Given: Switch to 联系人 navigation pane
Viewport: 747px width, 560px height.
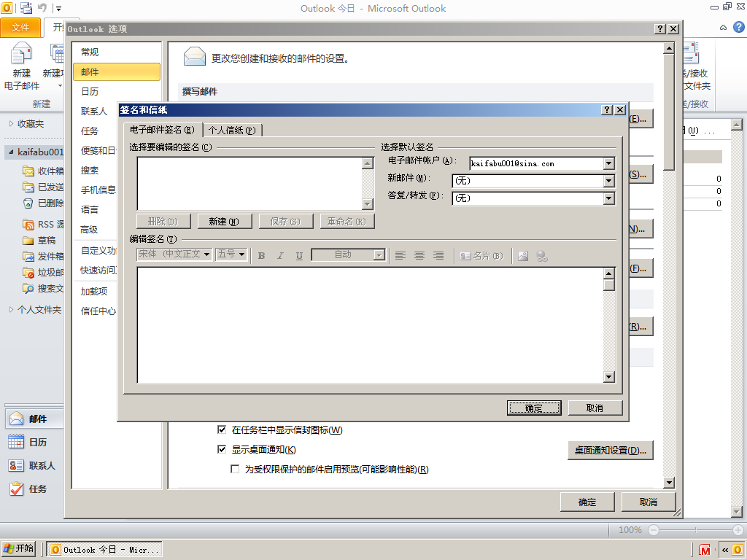Looking at the screenshot, I should [x=34, y=465].
